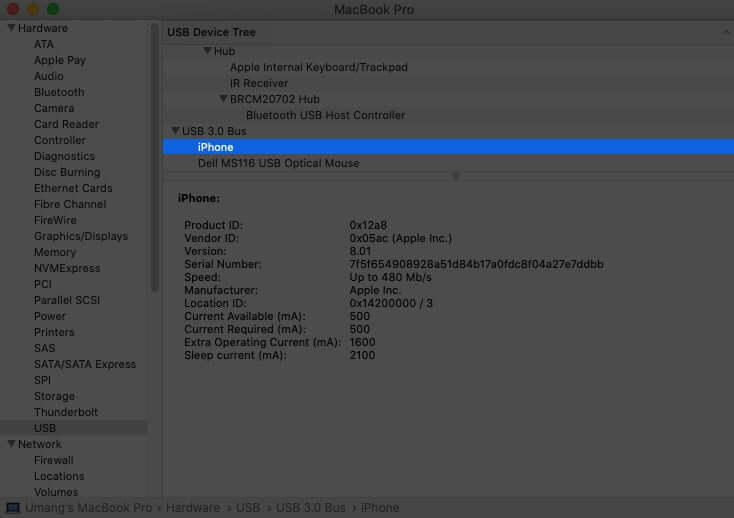The width and height of the screenshot is (734, 518).
Task: Open the Thunderbolt hardware category
Action: 66,412
